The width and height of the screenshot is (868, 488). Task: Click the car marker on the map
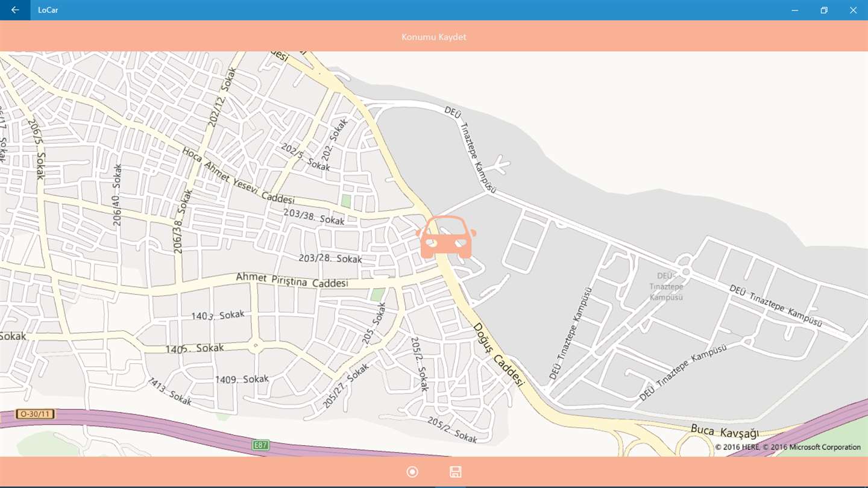446,237
